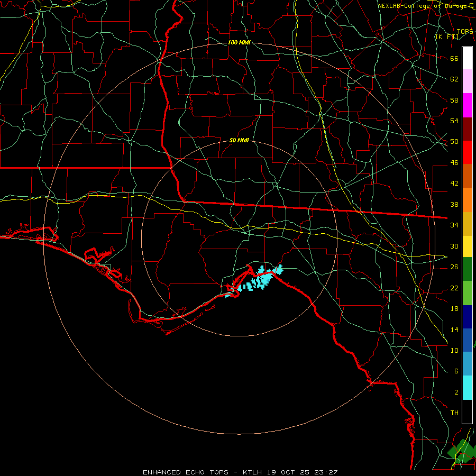The height and width of the screenshot is (476, 476).
Task: Pick the gold 38 K FT legend swatch
Action: point(467,224)
